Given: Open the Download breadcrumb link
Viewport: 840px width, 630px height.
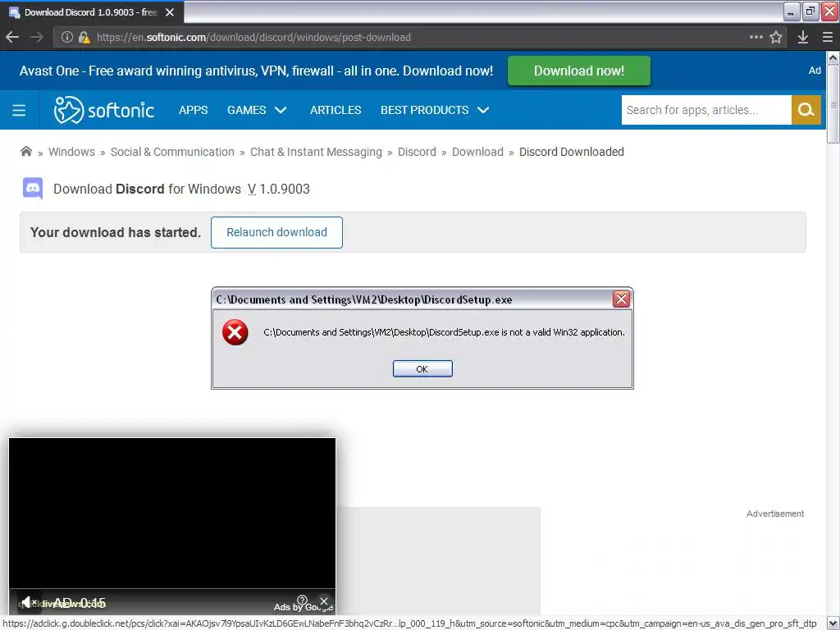Looking at the screenshot, I should (478, 152).
